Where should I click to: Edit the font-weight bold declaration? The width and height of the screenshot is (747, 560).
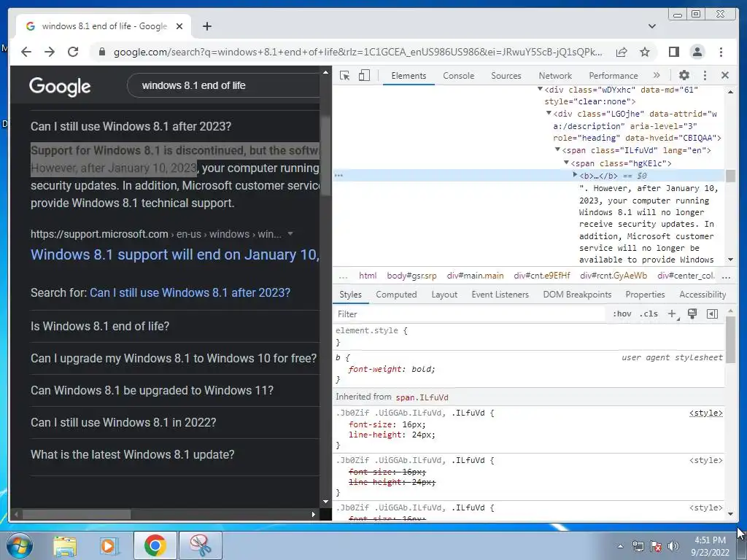[392, 369]
